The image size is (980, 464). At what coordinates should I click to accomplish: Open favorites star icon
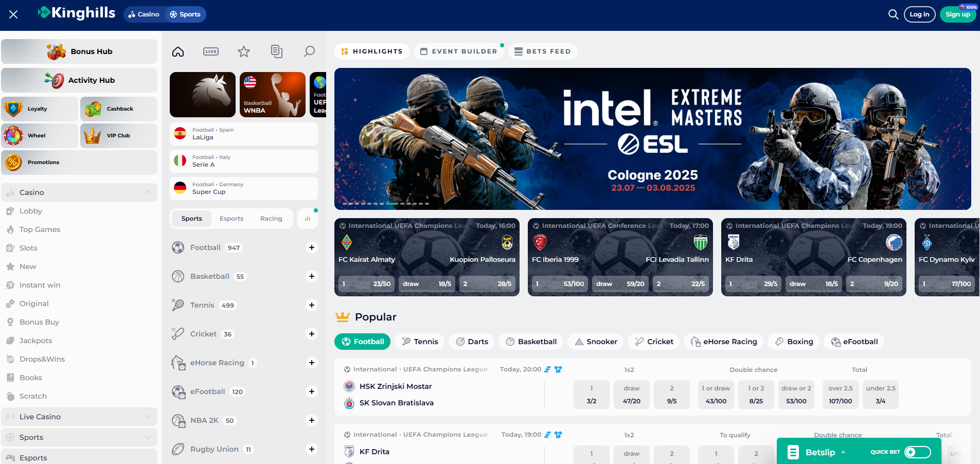pyautogui.click(x=244, y=51)
